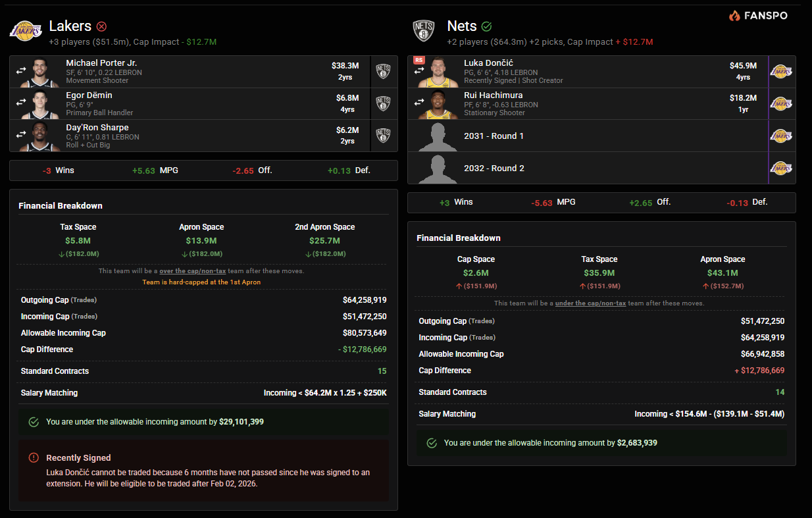Viewport: 812px width, 518px height.
Task: Open Luka Dončić player name
Action: (488, 63)
